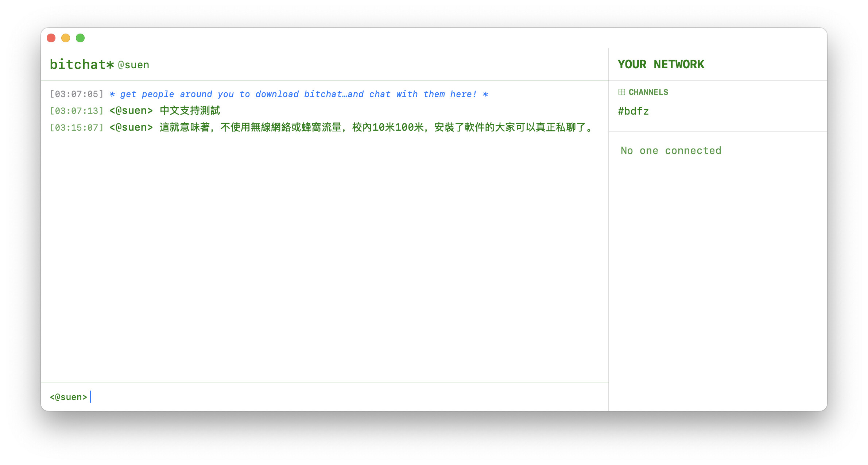The image size is (868, 465).
Task: Close the bitchat window with the red button
Action: click(51, 38)
